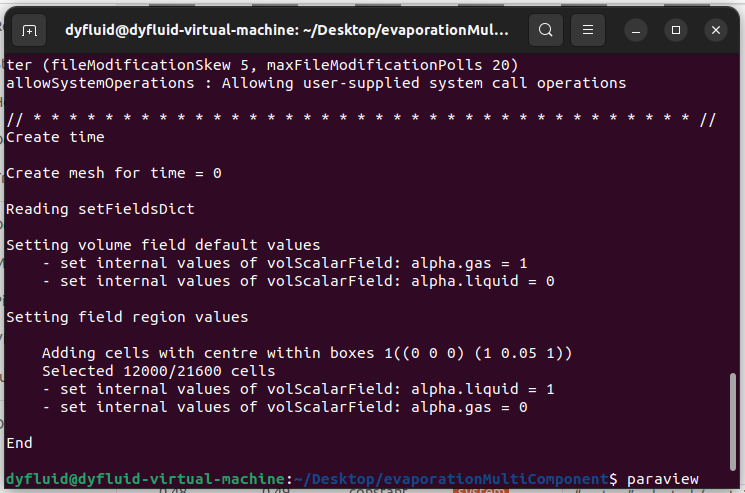This screenshot has width=745, height=493.
Task: Close the terminal window
Action: click(716, 30)
